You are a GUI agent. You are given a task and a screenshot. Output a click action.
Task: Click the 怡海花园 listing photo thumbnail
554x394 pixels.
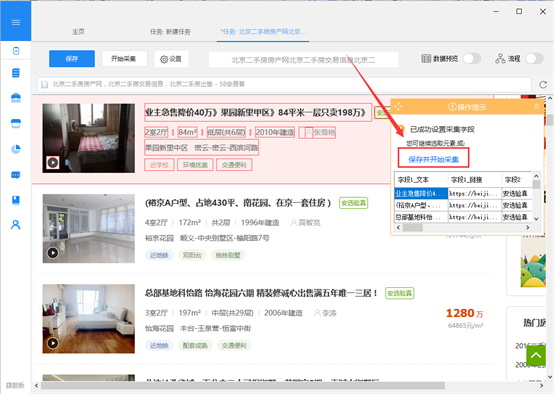pyautogui.click(x=89, y=318)
